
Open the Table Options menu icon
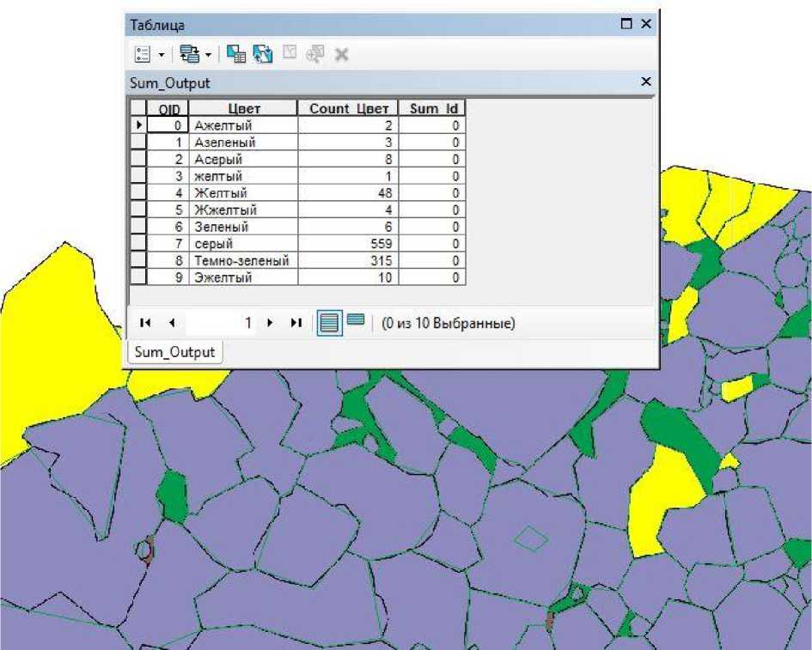pos(143,54)
